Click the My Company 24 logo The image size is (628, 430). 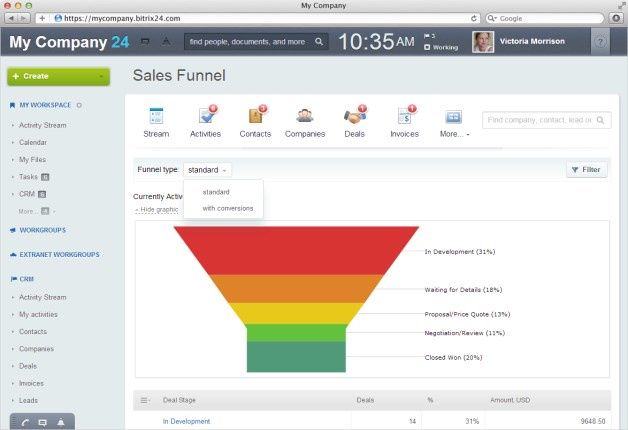69,42
